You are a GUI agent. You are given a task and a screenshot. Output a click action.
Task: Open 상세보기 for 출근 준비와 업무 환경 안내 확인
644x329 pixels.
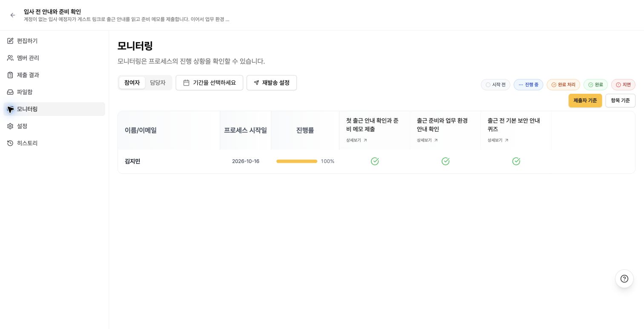427,140
